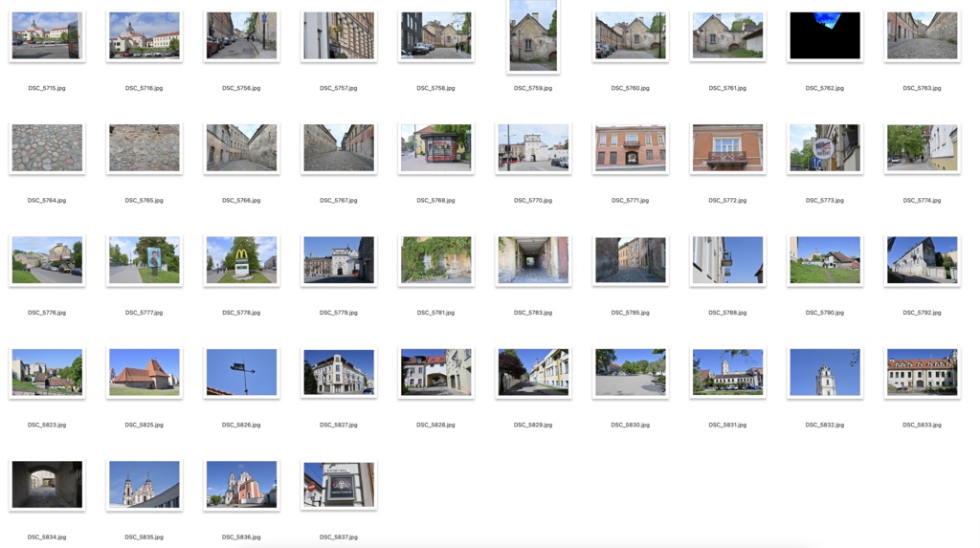Select the label DSC_5825.jpg
980x548 pixels.
click(145, 425)
